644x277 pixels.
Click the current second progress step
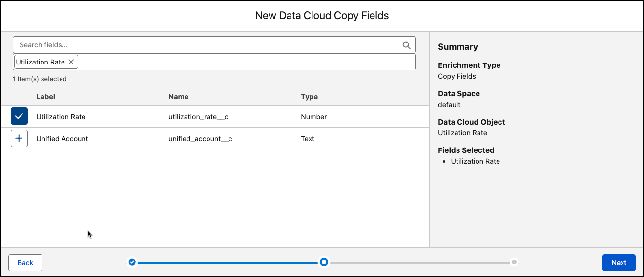pyautogui.click(x=324, y=262)
